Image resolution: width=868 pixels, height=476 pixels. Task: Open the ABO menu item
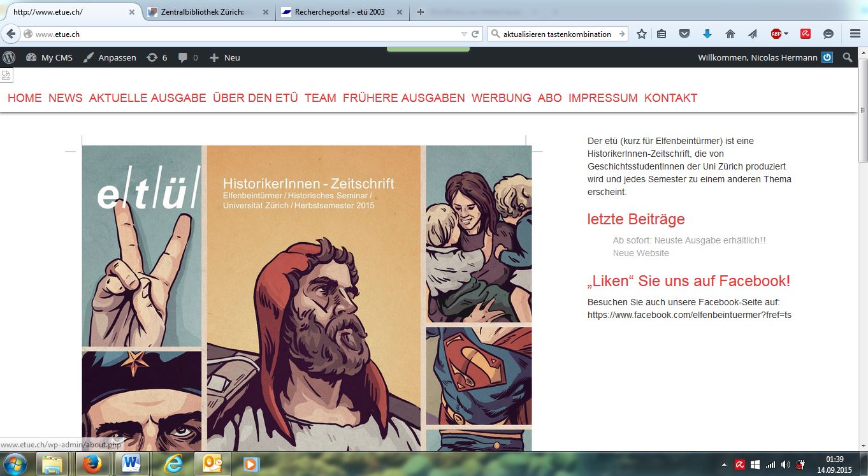(x=550, y=98)
